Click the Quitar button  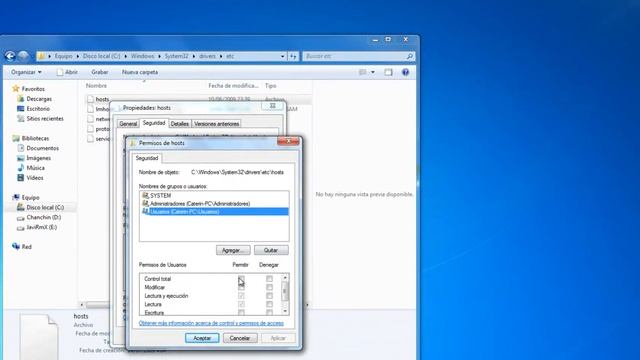pos(271,250)
